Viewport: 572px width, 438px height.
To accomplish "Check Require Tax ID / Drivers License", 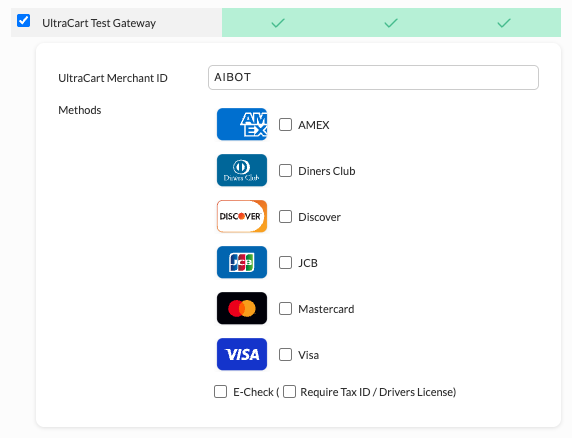I will (x=289, y=392).
